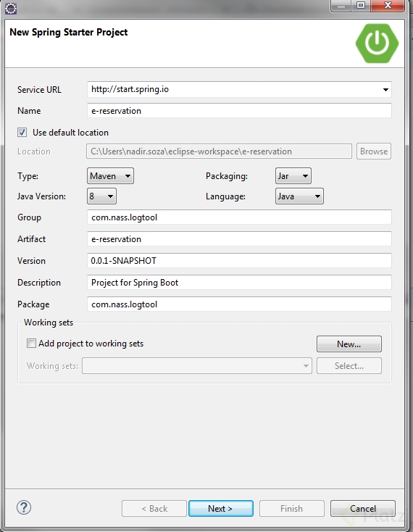Click the < Back button

coord(154,508)
